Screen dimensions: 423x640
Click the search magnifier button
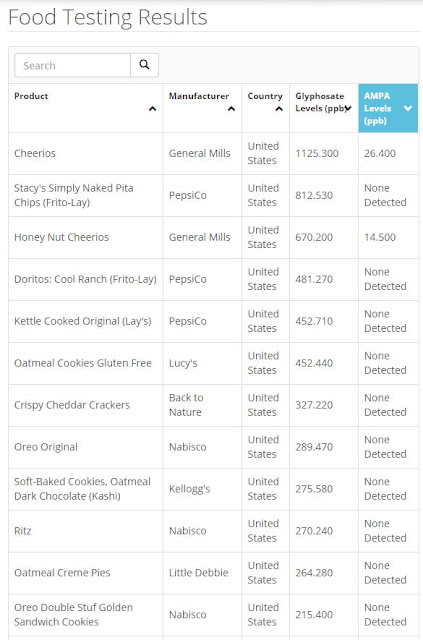point(144,65)
